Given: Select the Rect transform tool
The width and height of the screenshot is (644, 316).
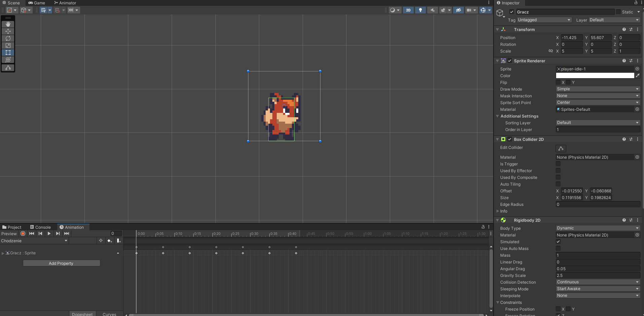Looking at the screenshot, I should coord(8,52).
